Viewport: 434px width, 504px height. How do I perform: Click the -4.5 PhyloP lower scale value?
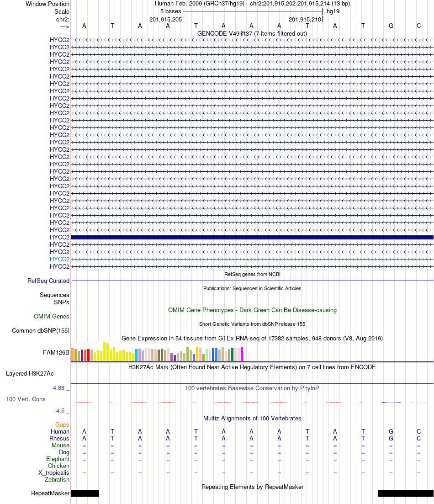pyautogui.click(x=59, y=411)
